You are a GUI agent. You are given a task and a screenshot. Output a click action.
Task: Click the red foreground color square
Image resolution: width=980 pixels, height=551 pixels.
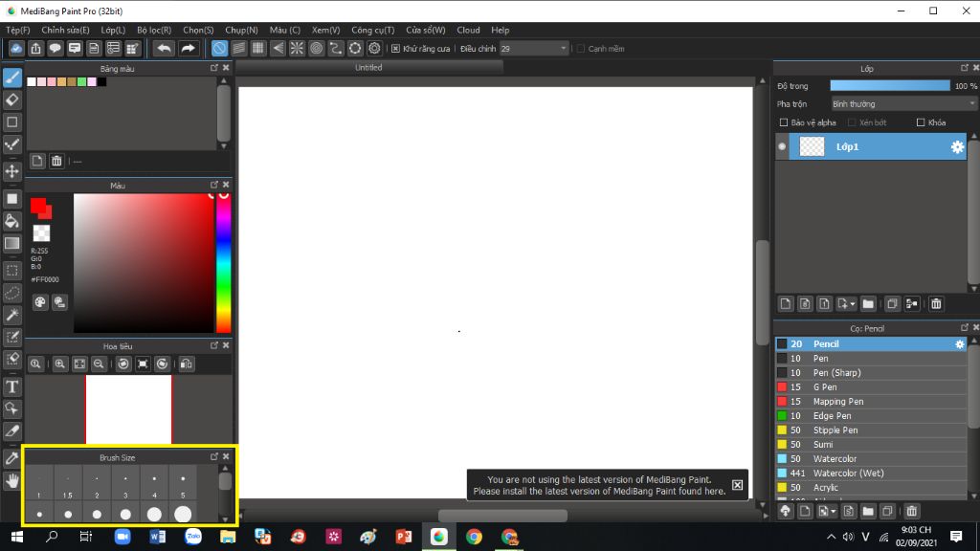click(x=38, y=207)
